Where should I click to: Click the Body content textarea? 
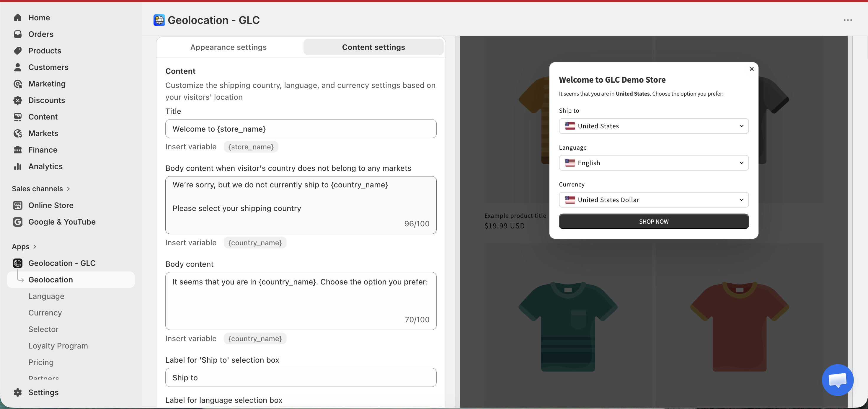(x=301, y=301)
